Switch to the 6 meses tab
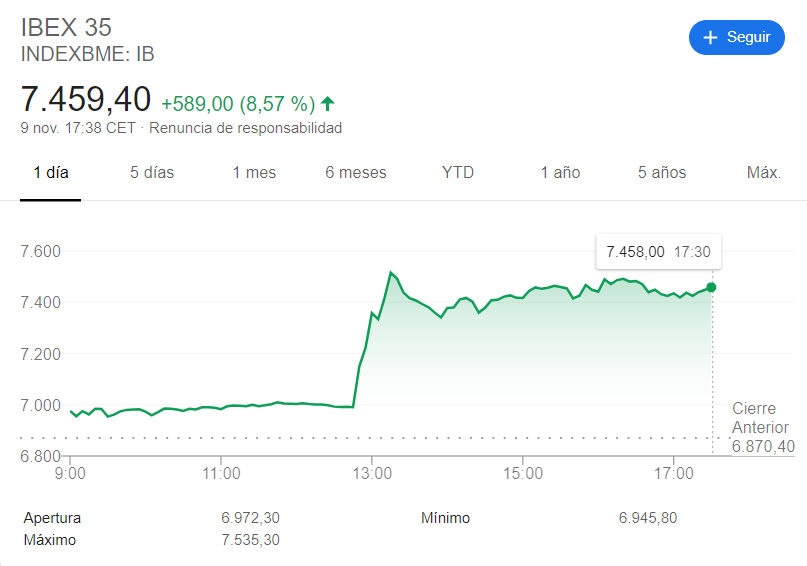 coord(356,172)
